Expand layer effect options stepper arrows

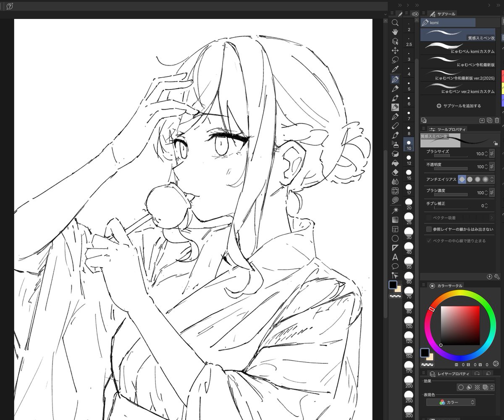pyautogui.click(x=492, y=387)
